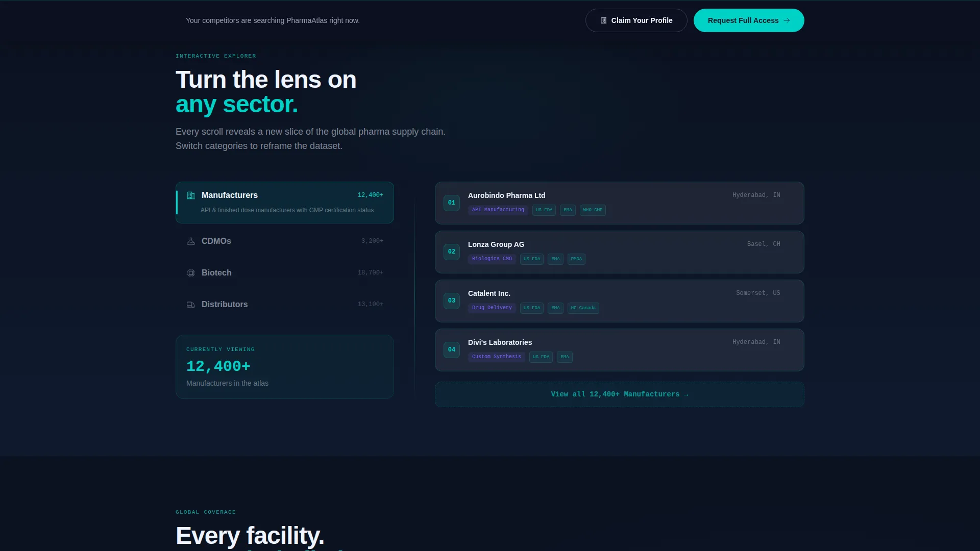Screen dimensions: 980x551
Task: Select the Manufacturers category tab
Action: coord(285,203)
